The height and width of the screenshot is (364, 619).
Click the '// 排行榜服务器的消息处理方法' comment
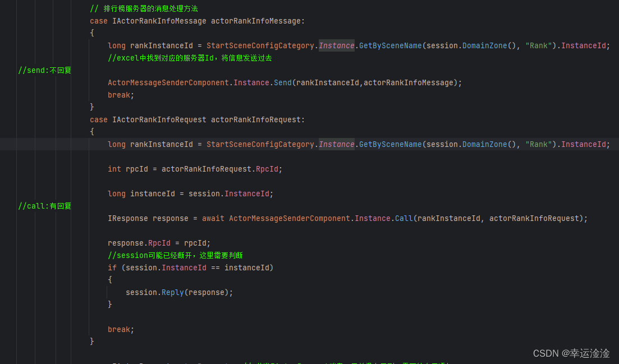coord(144,8)
